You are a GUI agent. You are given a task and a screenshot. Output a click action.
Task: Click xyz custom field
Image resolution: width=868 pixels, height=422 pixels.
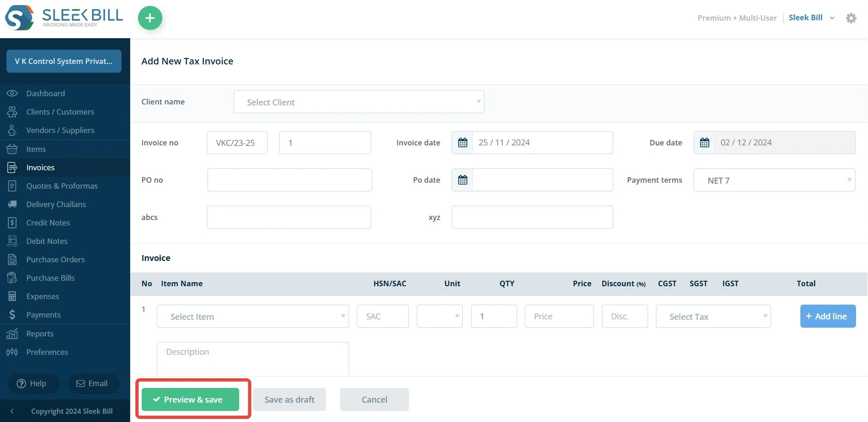[532, 217]
